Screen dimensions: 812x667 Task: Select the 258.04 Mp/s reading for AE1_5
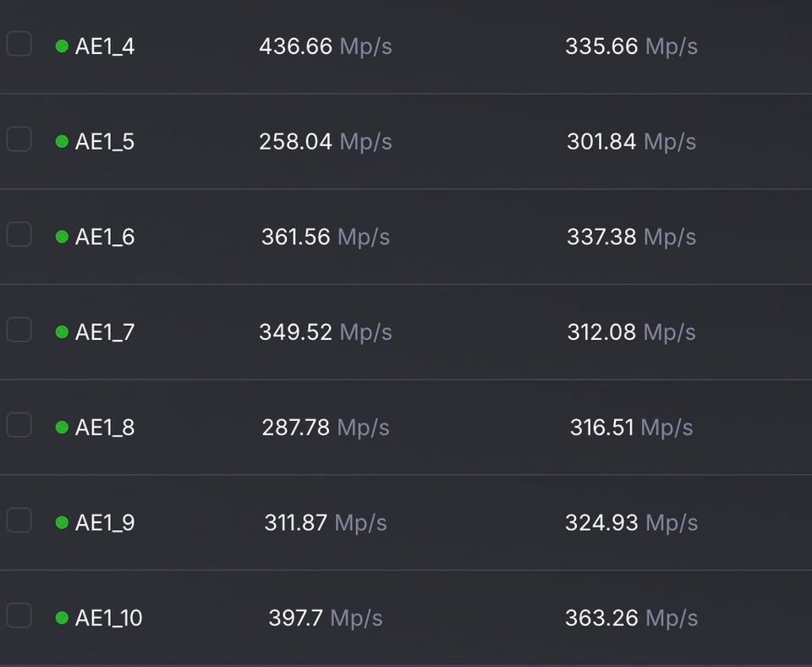pyautogui.click(x=326, y=142)
